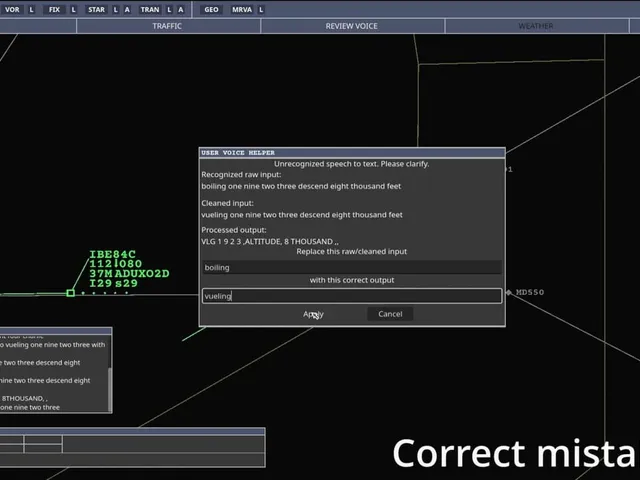Click log line 'one nine two three'
The height and width of the screenshot is (480, 640).
pyautogui.click(x=30, y=407)
